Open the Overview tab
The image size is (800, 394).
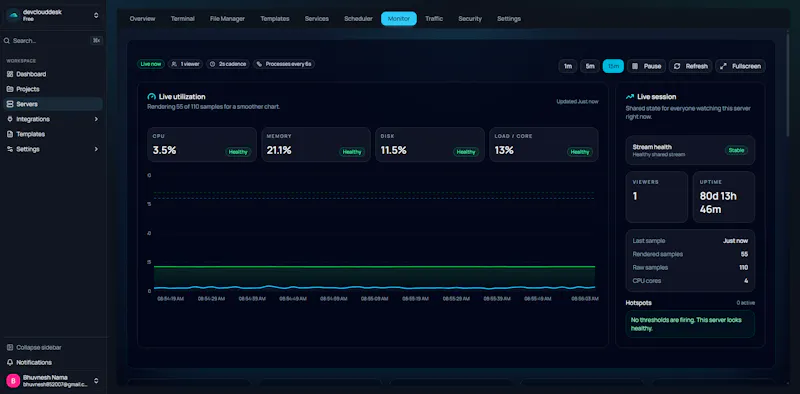click(x=142, y=19)
